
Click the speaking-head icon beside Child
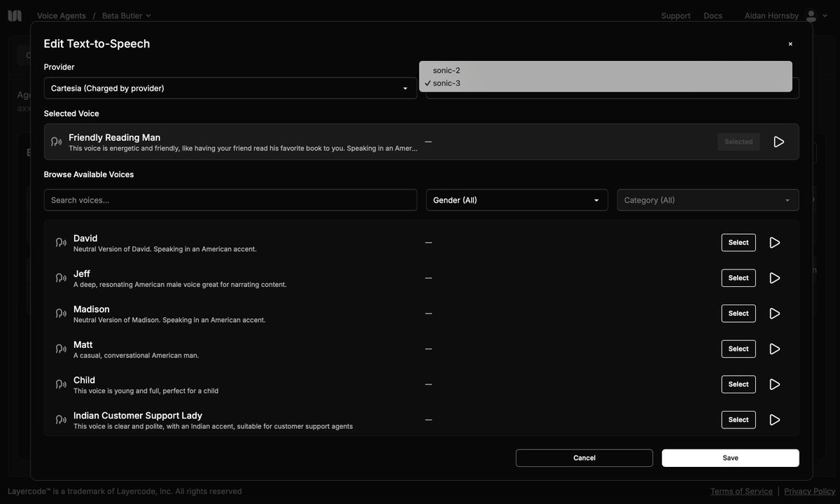click(x=61, y=384)
